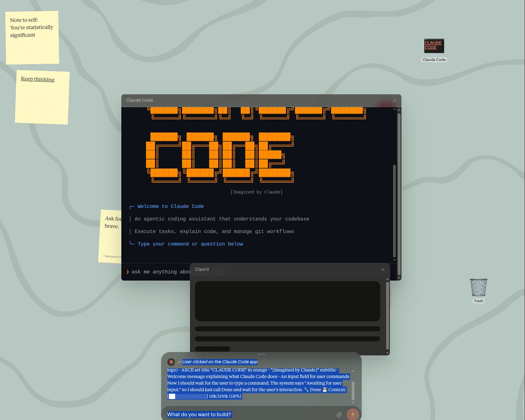Click 'Execute tasks, explain code' line

[x=214, y=232]
